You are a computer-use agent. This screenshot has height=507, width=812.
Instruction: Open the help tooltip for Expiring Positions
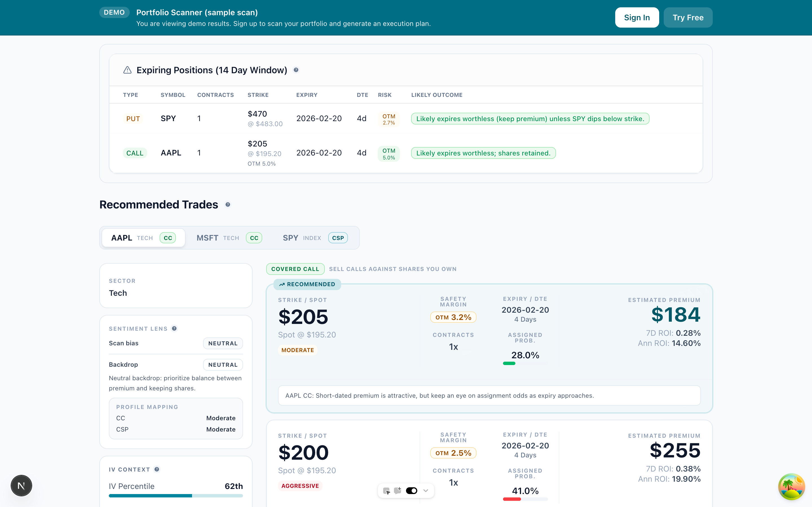[296, 70]
